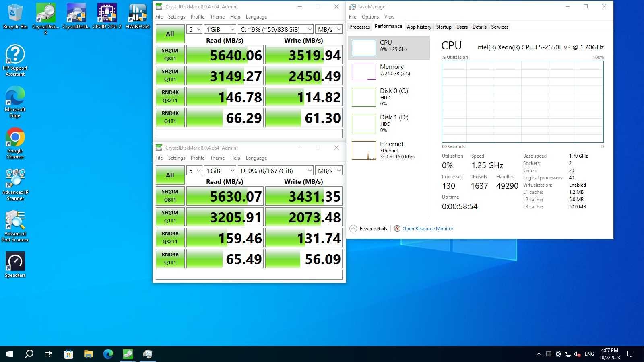This screenshot has height=362, width=644.
Task: Launch CPUID CPU-Z desktop icon
Action: (107, 16)
